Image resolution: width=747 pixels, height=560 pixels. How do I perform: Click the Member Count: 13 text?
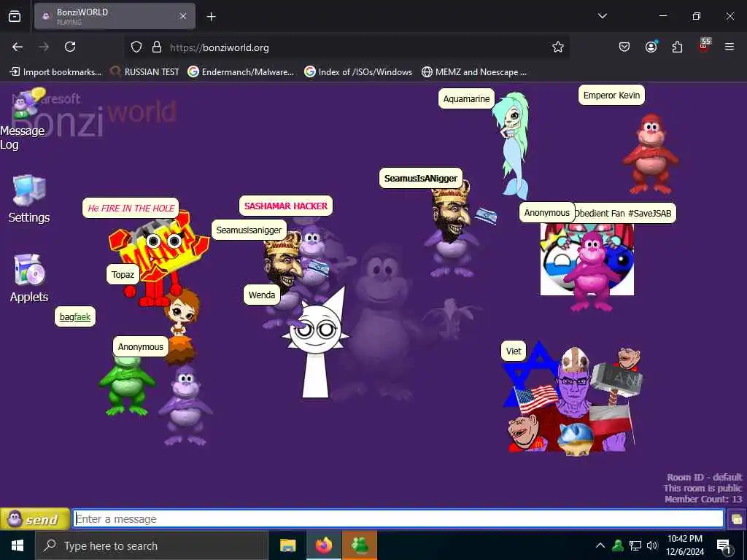(703, 499)
